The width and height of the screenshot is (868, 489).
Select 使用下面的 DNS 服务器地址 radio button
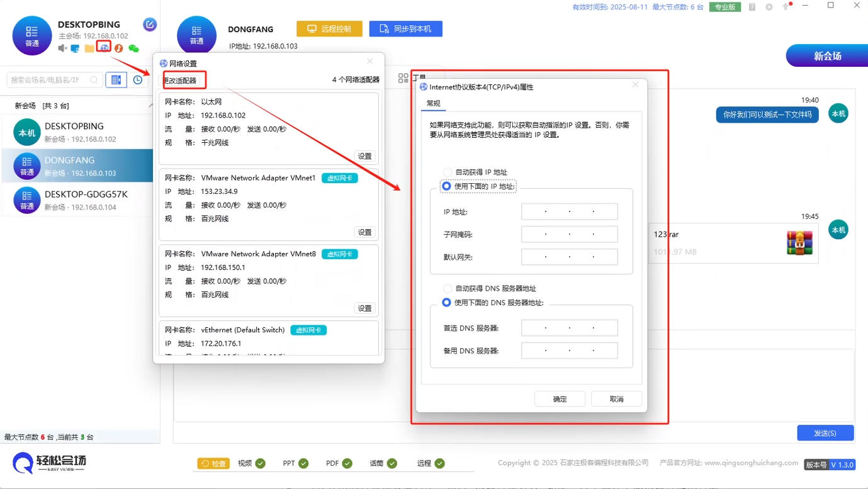pyautogui.click(x=446, y=303)
